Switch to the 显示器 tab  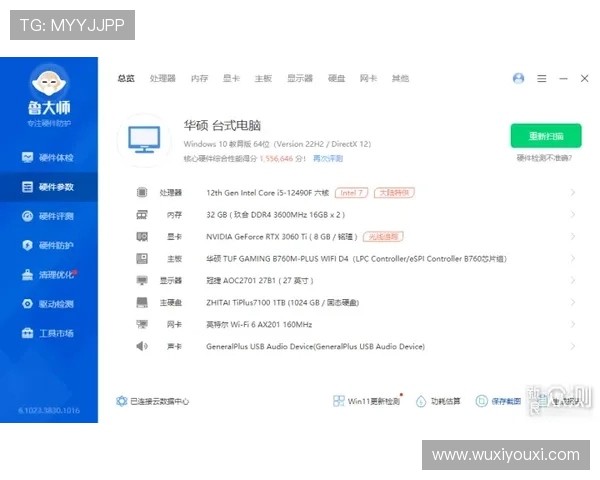point(300,78)
